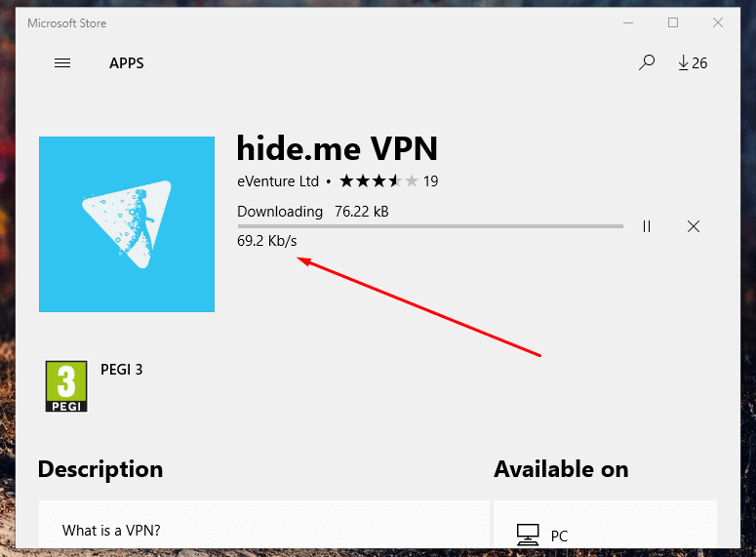Click the hide.me VPN app logo
Image resolution: width=756 pixels, height=557 pixels.
(x=127, y=224)
